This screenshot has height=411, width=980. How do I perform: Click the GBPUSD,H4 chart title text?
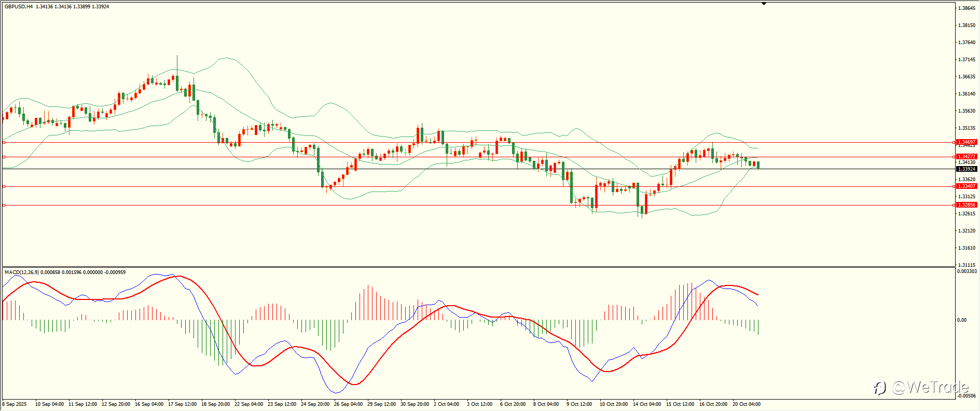click(x=19, y=7)
